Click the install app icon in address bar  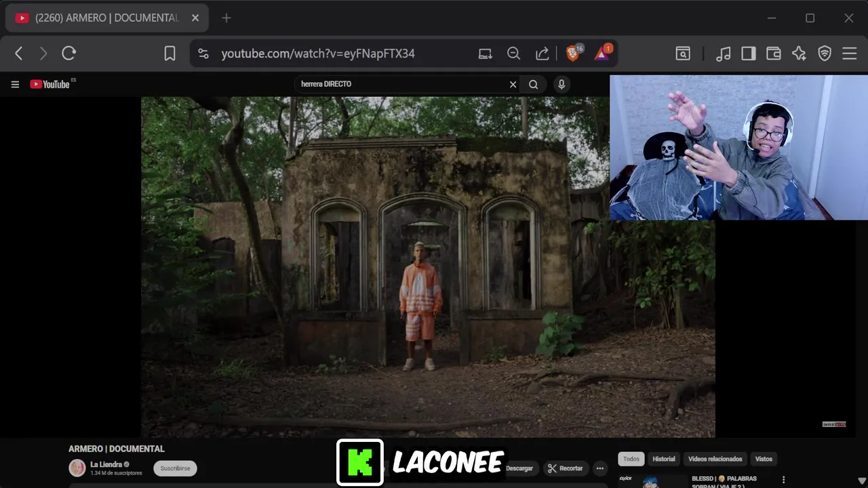pyautogui.click(x=485, y=54)
